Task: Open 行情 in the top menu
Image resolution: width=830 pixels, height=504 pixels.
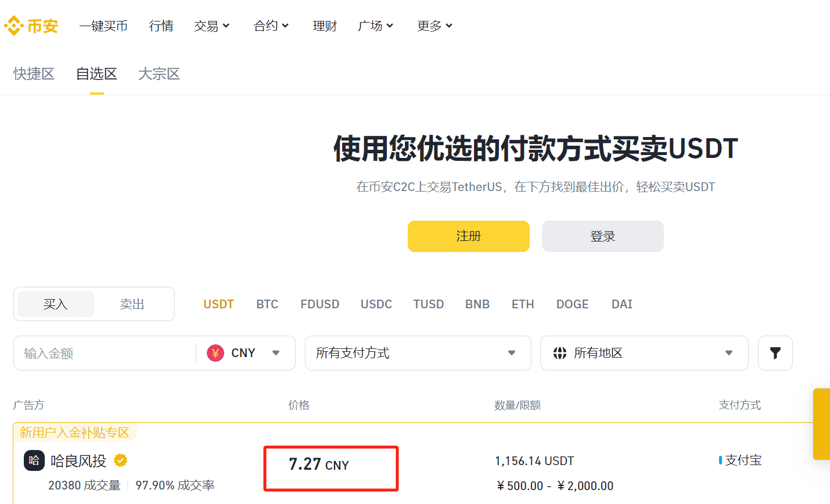Action: pos(161,26)
